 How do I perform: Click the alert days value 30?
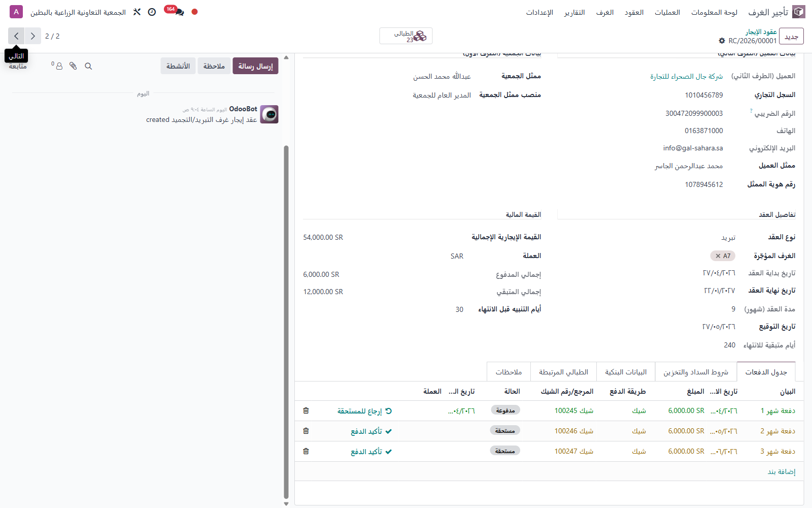click(459, 309)
